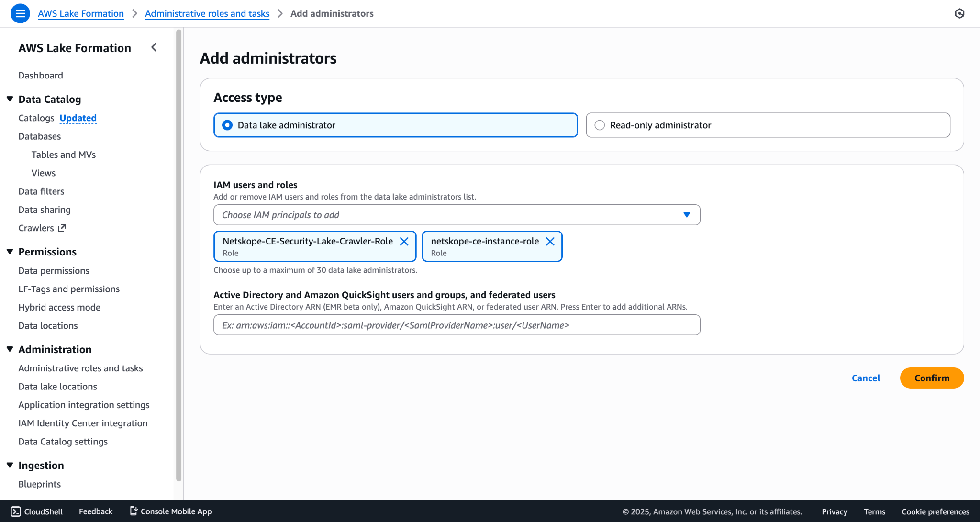Open the Choose IAM principals dropdown

[x=457, y=215]
